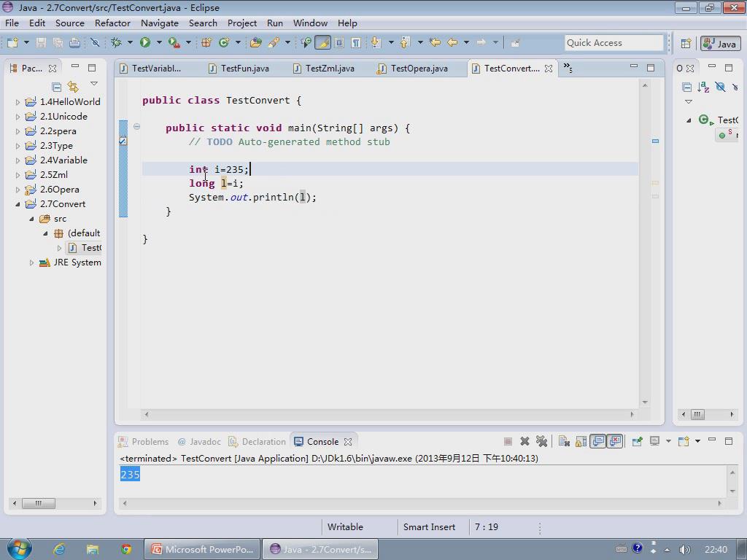747x560 pixels.
Task: Go to last edit location icon
Action: tap(435, 43)
